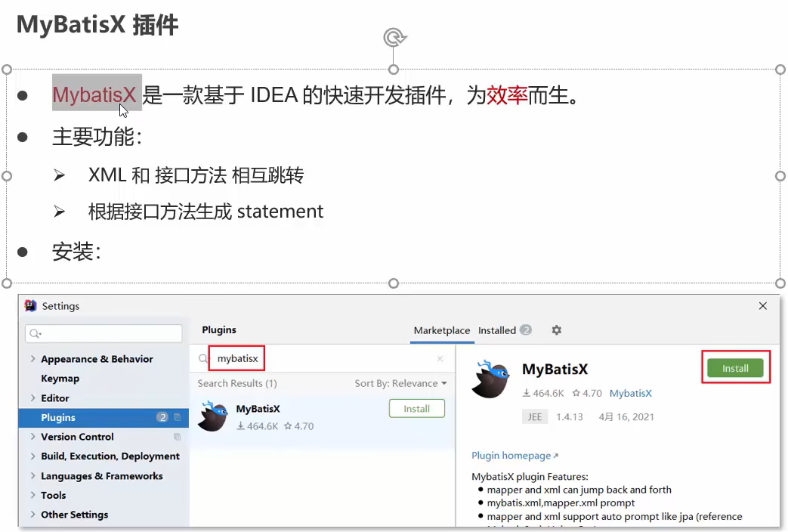Screen dimensions: 788x532
Task: Click the JEE tag label
Action: (x=535, y=417)
